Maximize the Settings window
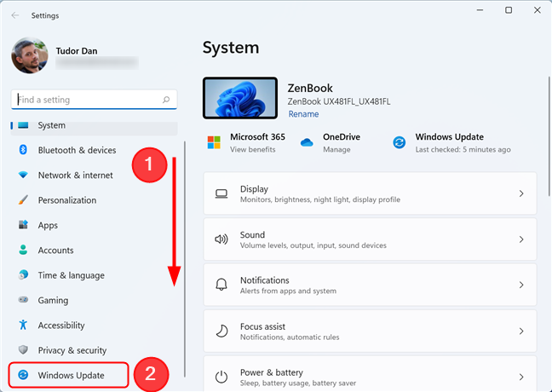The image size is (552, 392). pos(509,10)
